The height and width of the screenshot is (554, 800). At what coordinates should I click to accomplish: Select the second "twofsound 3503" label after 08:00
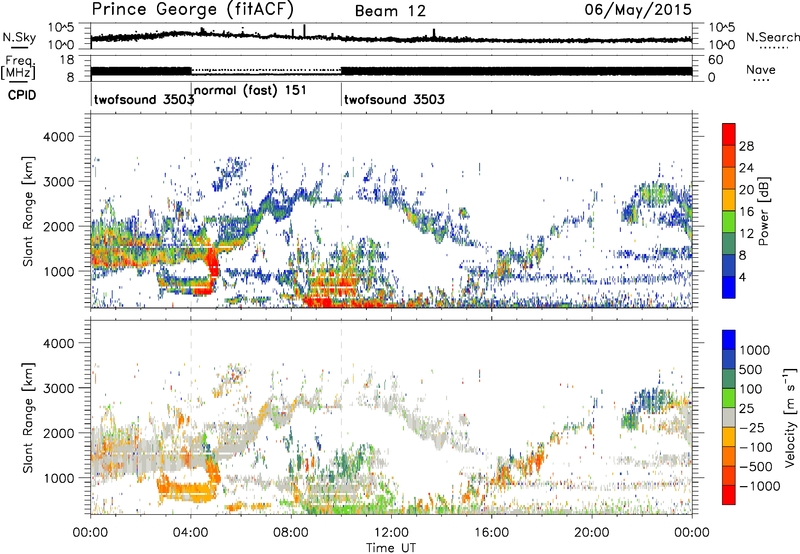394,99
